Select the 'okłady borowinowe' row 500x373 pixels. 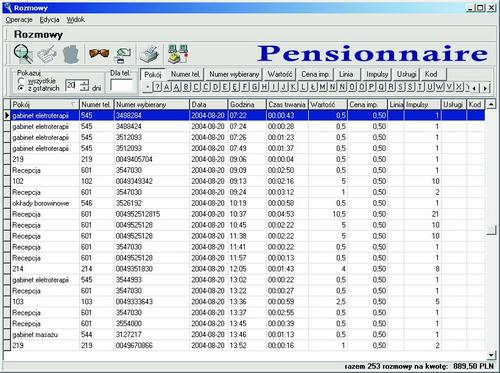click(x=247, y=203)
